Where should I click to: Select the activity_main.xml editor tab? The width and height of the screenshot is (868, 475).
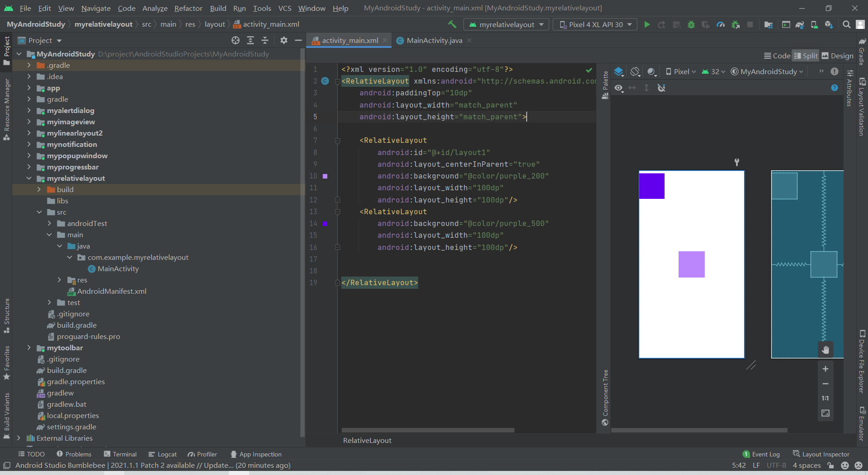point(349,40)
